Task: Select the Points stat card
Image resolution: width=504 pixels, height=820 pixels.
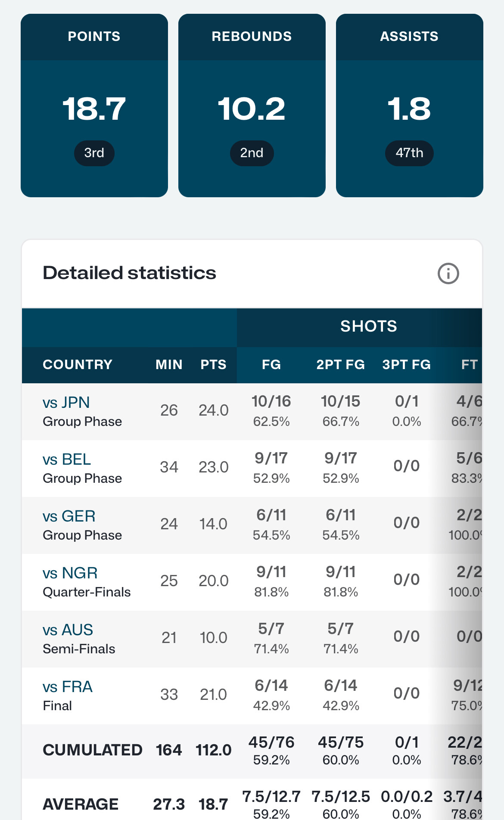Action: point(94,106)
